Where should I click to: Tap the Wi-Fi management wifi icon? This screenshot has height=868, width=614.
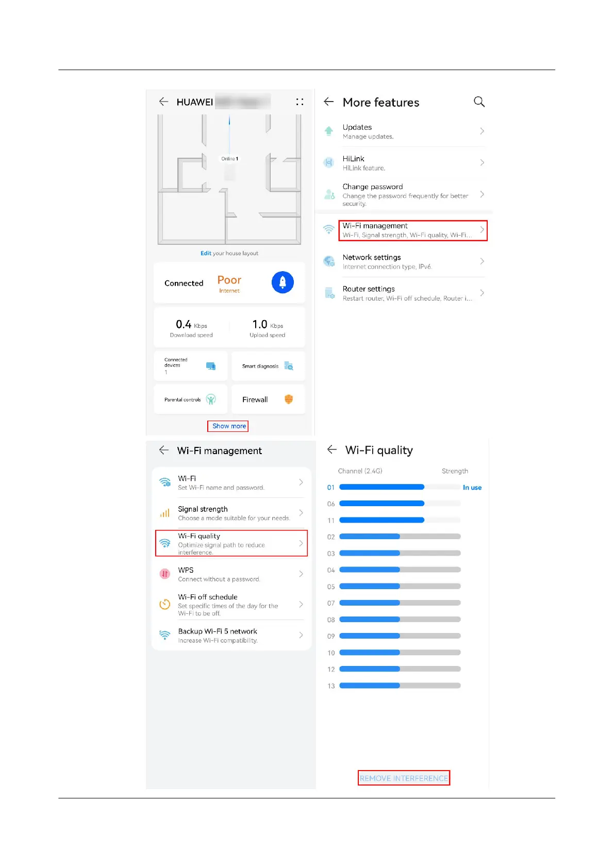328,229
